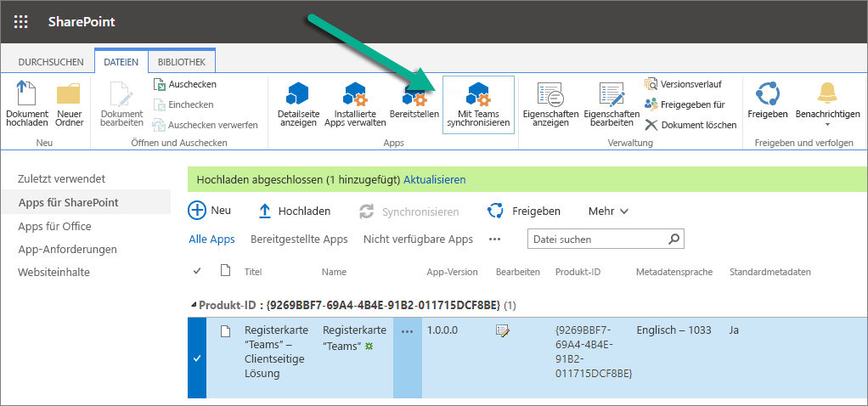This screenshot has height=406, width=868.
Task: Open Benachrichtigen bell dropdown
Action: pyautogui.click(x=827, y=104)
